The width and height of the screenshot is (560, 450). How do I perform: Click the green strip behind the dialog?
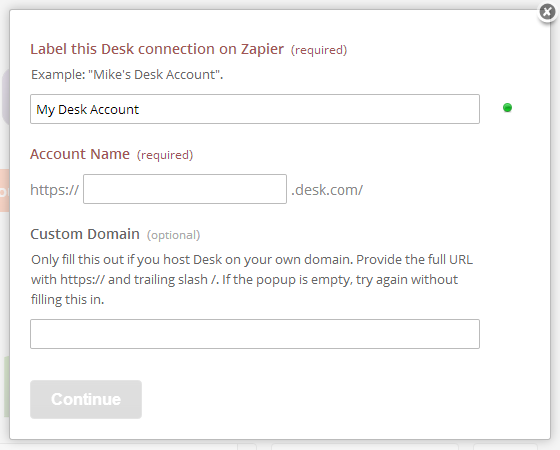point(7,386)
